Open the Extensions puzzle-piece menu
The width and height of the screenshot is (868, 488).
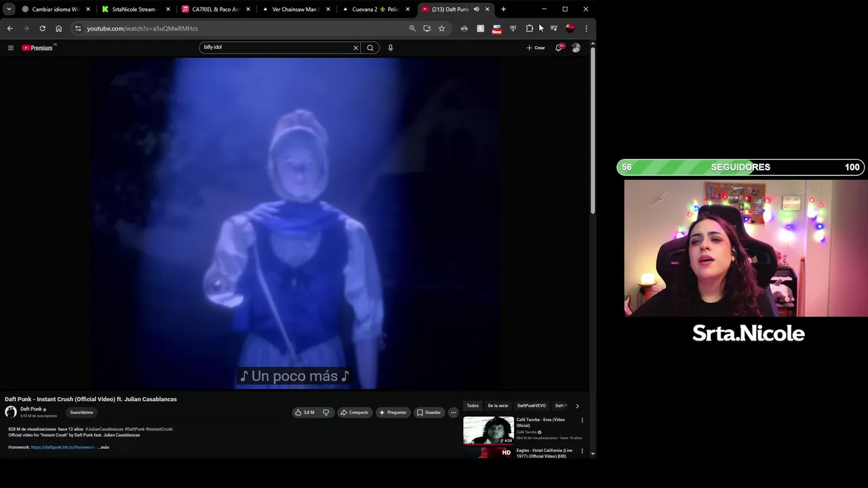point(530,28)
